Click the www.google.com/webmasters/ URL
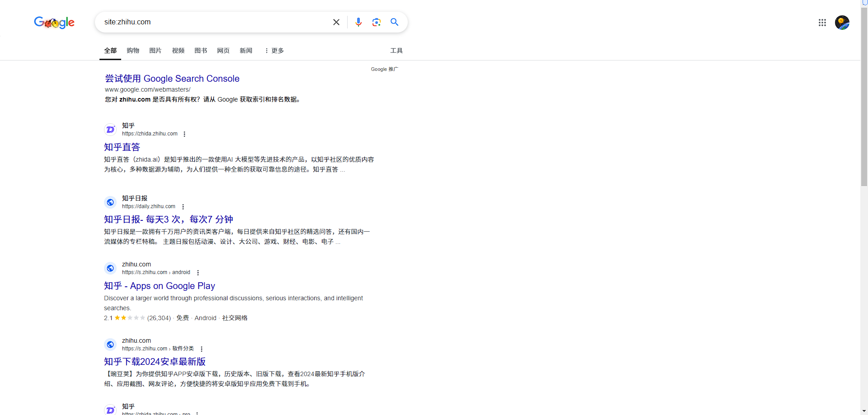Image resolution: width=868 pixels, height=415 pixels. point(148,89)
